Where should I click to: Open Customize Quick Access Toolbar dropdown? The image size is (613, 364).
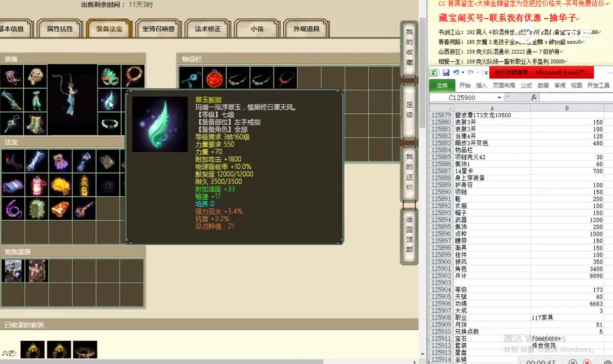coord(485,73)
